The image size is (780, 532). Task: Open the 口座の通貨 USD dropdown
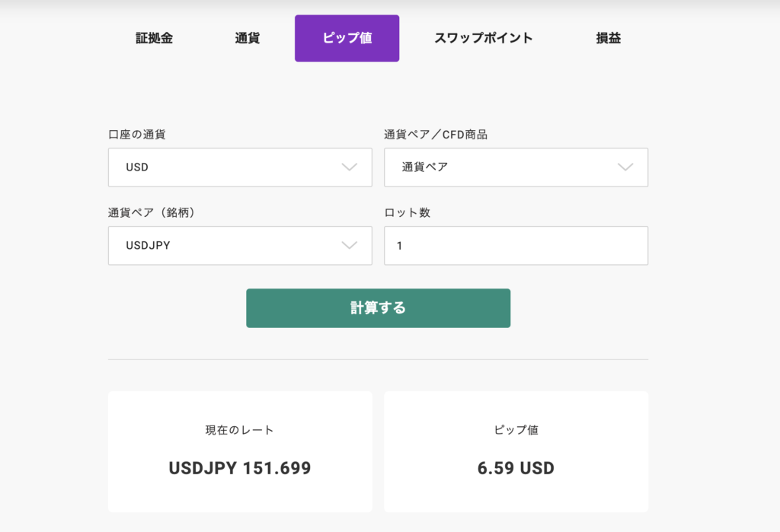point(240,167)
